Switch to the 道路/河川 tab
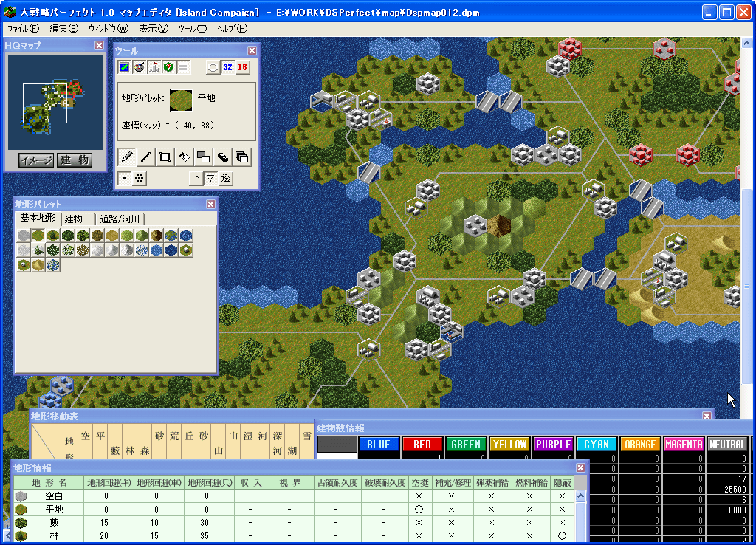This screenshot has width=756, height=545. point(120,219)
